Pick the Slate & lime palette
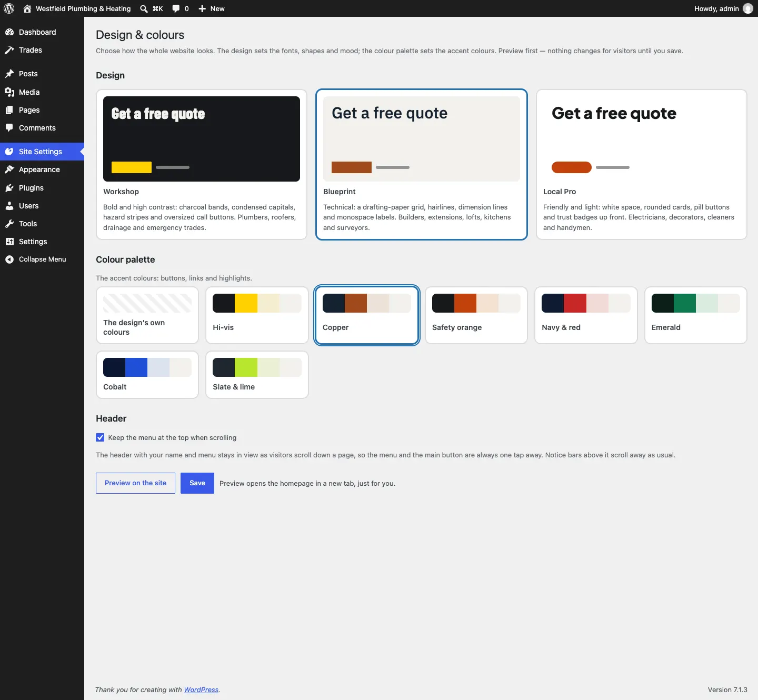Viewport: 758px width, 700px height. tap(257, 375)
